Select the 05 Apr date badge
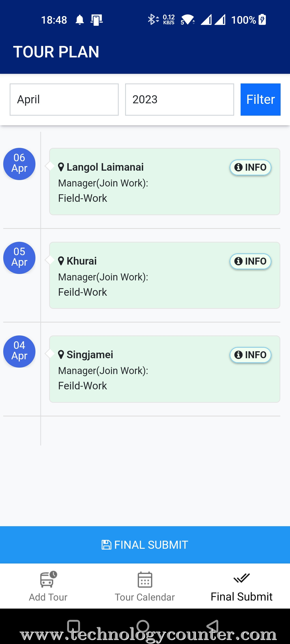The image size is (290, 644). pos(19,258)
